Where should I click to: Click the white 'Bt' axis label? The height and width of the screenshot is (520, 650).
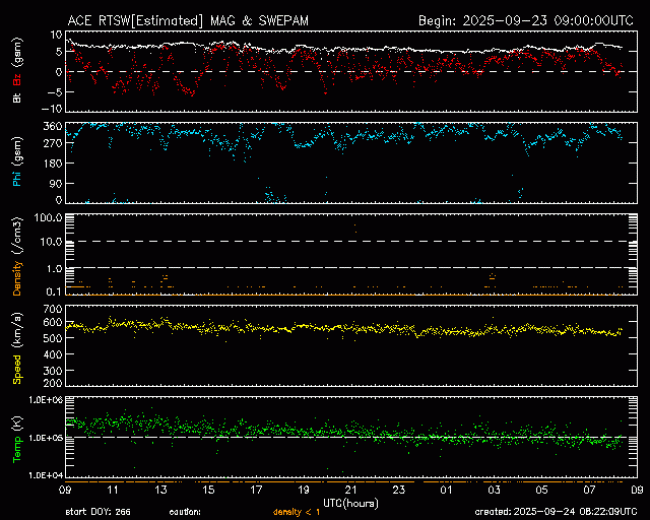(17, 97)
